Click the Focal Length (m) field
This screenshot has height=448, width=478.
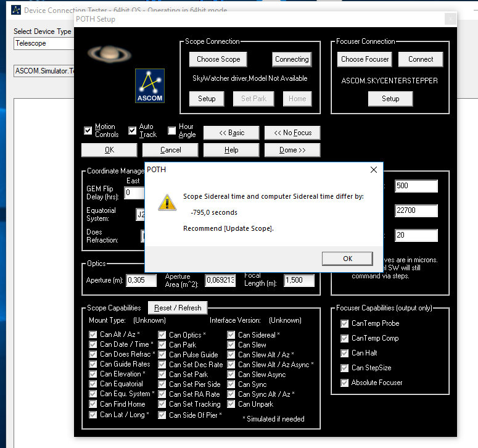pos(299,280)
